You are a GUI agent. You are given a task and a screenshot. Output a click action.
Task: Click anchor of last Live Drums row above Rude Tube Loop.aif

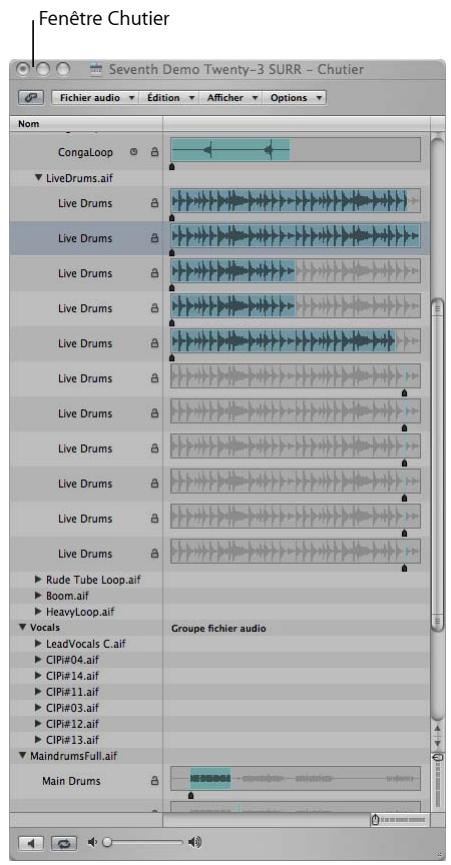405,568
